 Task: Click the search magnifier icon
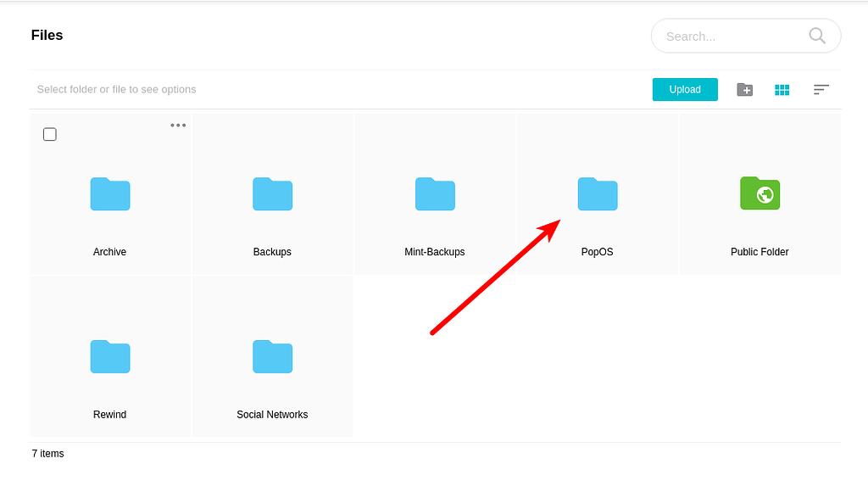(x=816, y=36)
